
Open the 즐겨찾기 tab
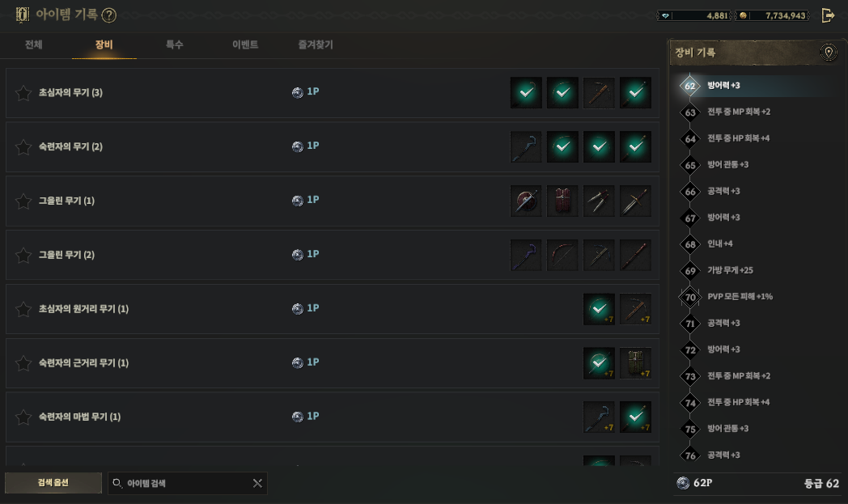[x=316, y=44]
